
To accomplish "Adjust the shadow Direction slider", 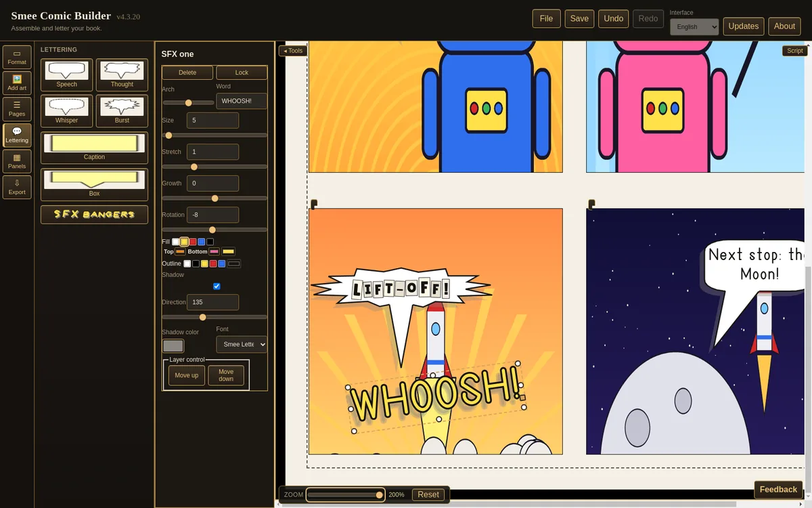I will click(215, 317).
